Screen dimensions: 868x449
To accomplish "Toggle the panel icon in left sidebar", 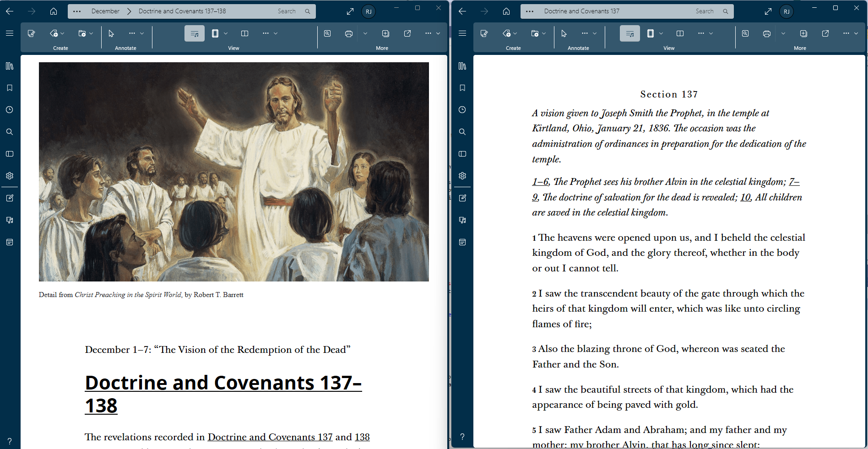I will (10, 154).
